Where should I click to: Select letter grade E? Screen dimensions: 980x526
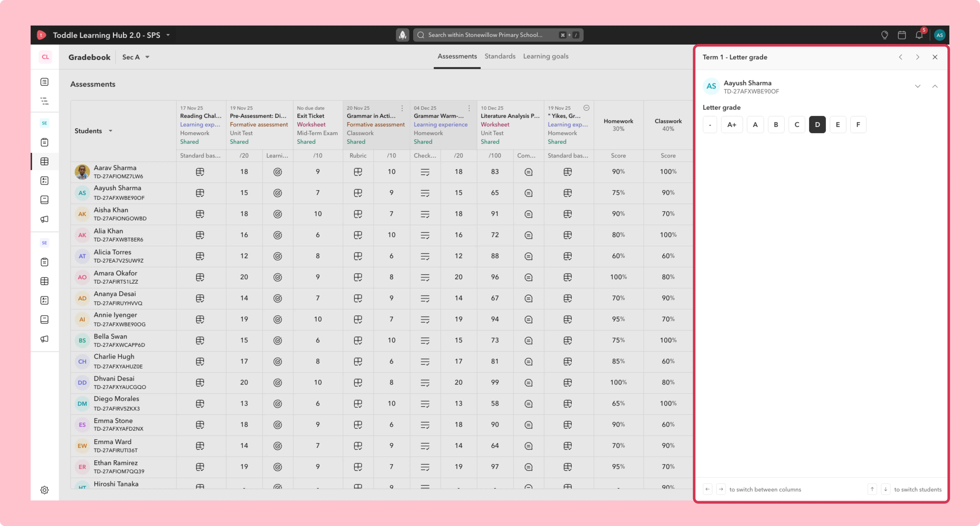(x=838, y=124)
